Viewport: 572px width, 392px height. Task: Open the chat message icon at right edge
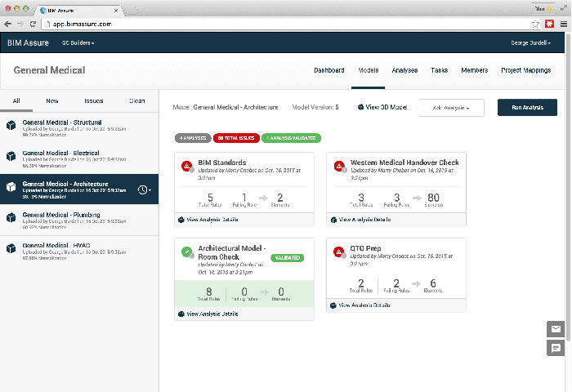click(556, 348)
